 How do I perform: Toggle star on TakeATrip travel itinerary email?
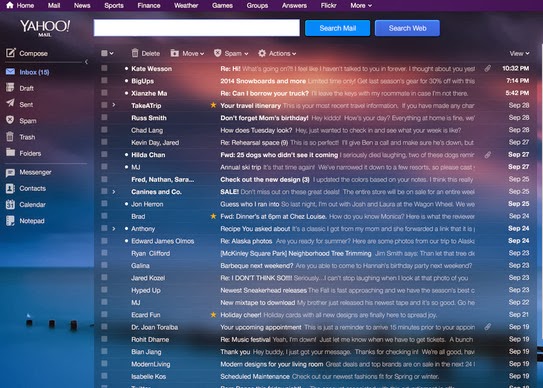[x=213, y=105]
